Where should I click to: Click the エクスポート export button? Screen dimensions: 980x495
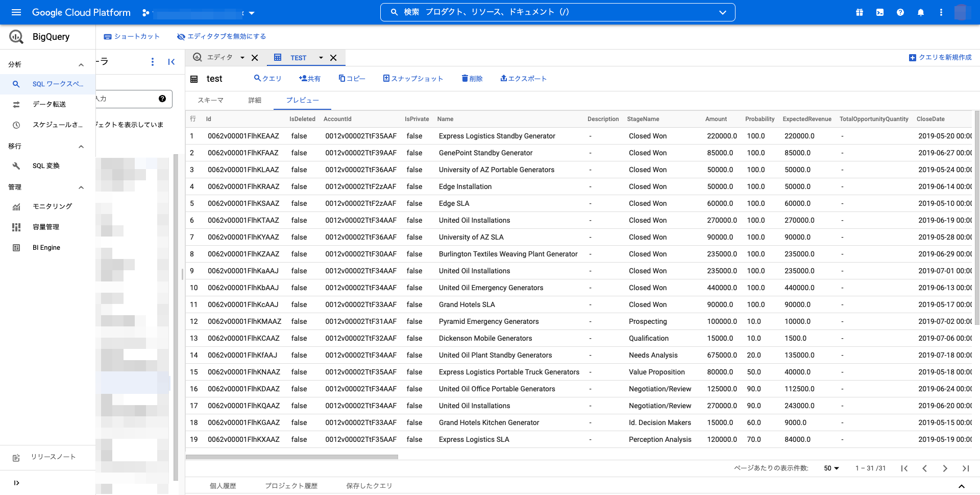tap(523, 79)
